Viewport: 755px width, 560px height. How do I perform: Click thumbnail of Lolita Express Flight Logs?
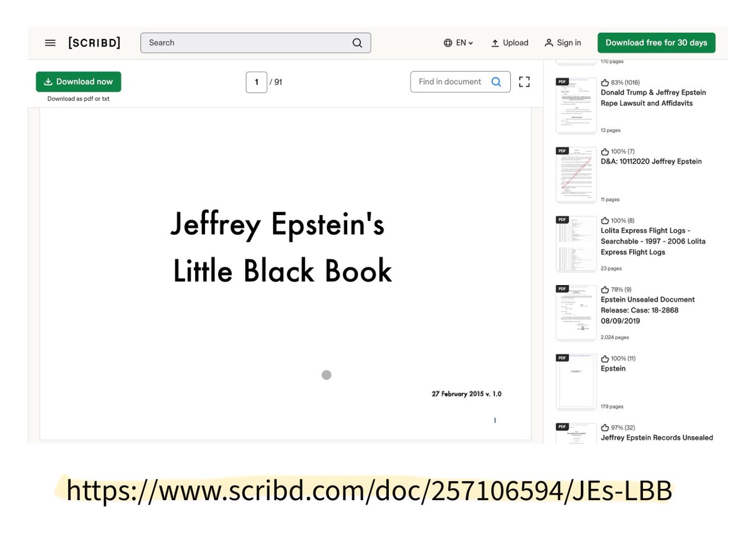point(576,244)
